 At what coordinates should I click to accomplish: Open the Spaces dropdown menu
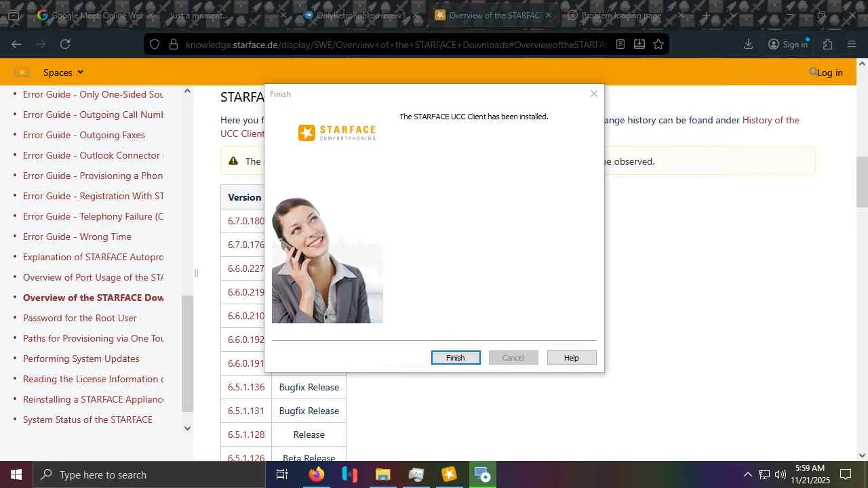coord(64,73)
